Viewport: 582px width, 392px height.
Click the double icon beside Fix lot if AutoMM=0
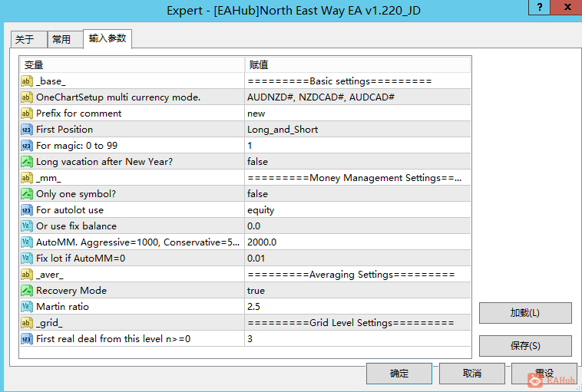tap(27, 259)
